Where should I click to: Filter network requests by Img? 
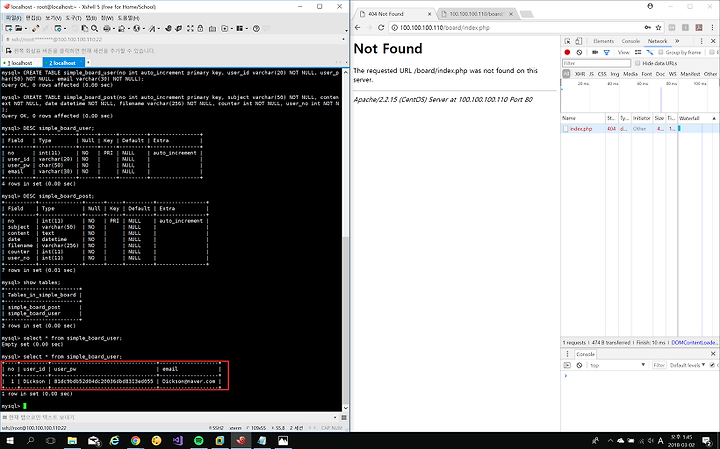pyautogui.click(x=614, y=74)
